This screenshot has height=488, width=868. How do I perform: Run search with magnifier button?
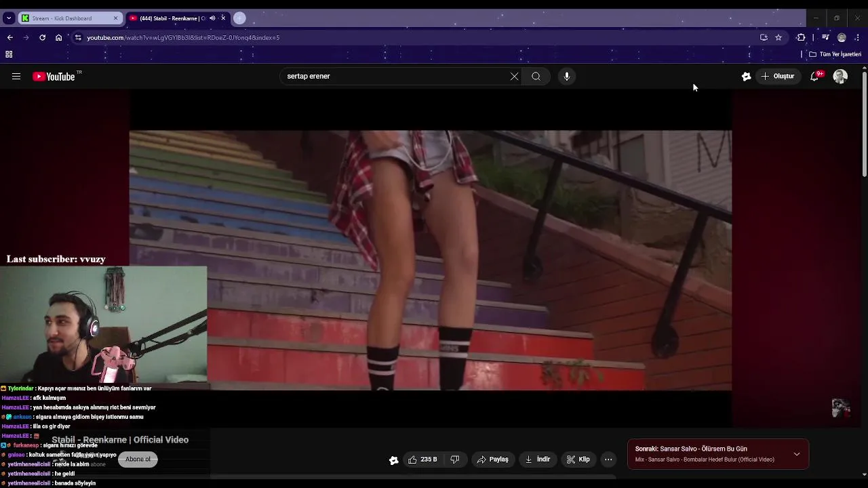pos(536,77)
